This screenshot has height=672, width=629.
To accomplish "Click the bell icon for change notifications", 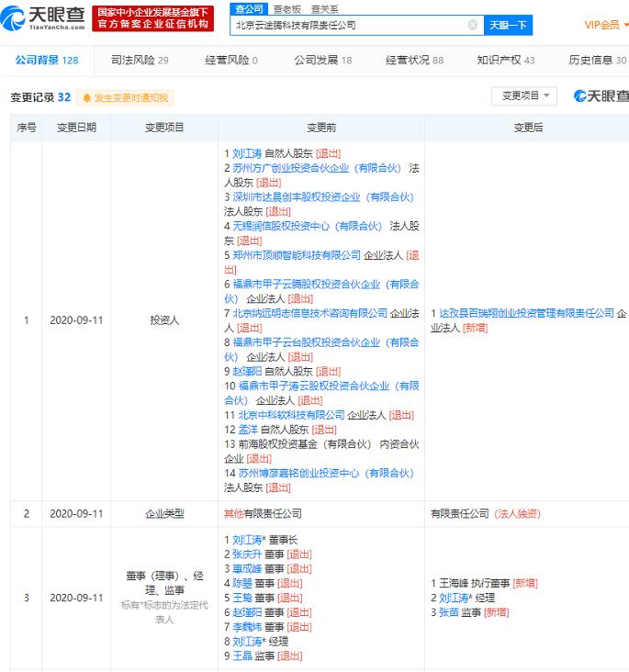I will (86, 98).
